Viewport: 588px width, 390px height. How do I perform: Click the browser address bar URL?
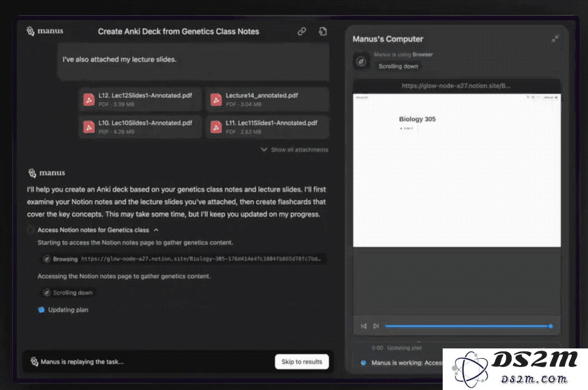(456, 86)
